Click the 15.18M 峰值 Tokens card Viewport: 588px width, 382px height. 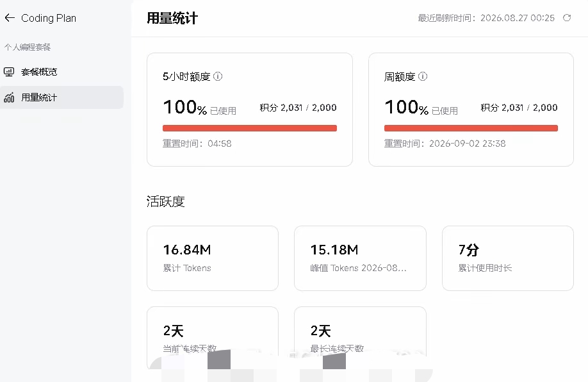360,258
